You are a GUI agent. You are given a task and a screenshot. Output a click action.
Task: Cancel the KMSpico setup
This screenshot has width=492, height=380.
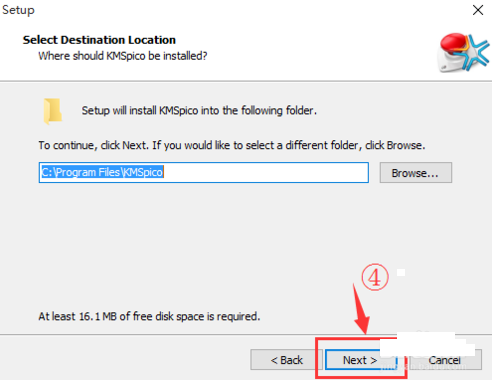click(x=445, y=360)
